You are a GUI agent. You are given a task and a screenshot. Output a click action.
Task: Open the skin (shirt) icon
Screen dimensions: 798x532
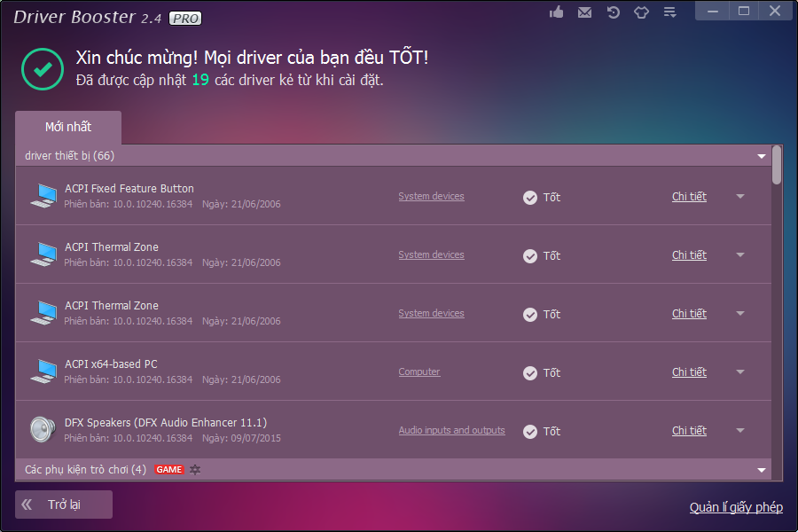click(641, 12)
